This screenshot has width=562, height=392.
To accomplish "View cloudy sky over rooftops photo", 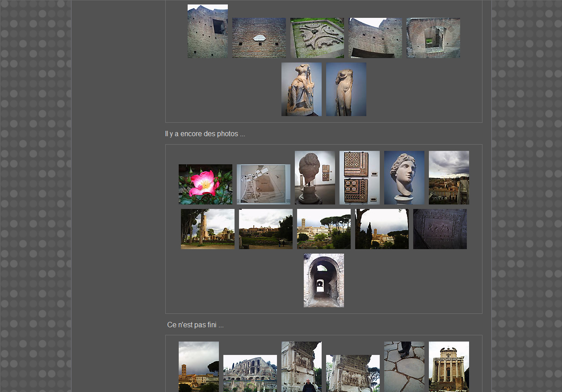I will 449,178.
